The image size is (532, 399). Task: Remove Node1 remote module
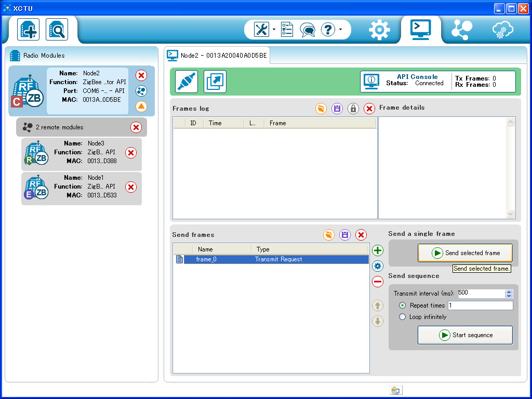point(131,187)
